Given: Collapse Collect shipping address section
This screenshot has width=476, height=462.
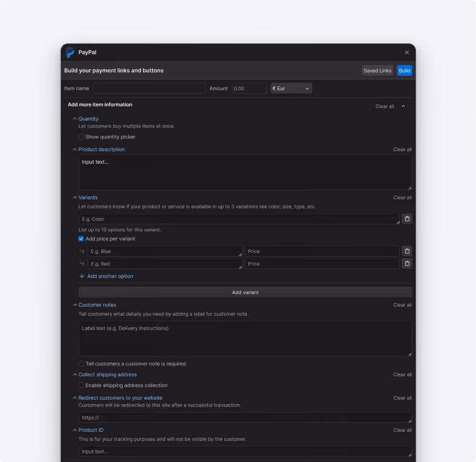Looking at the screenshot, I should click(x=75, y=374).
